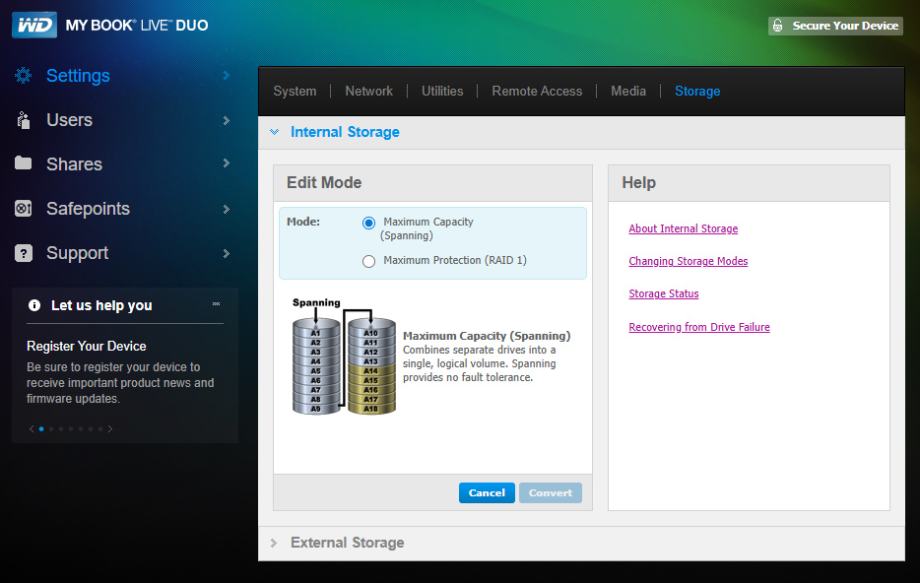Screen dimensions: 920x583
Task: Open Storage Status help link
Action: pos(664,293)
